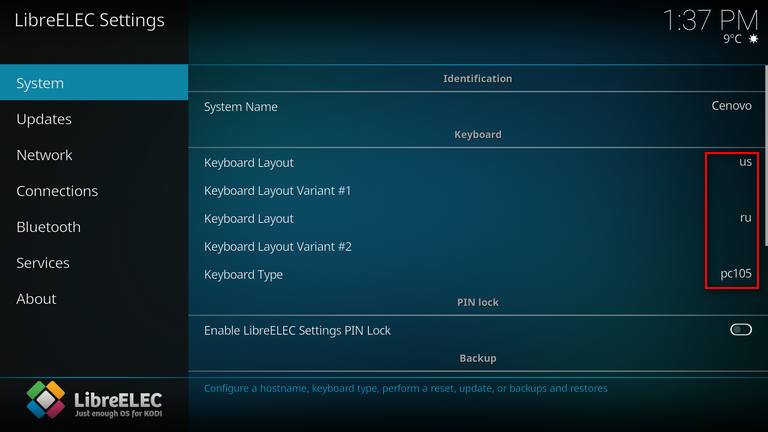
Task: Click the LibreELEC Settings title
Action: coord(90,20)
